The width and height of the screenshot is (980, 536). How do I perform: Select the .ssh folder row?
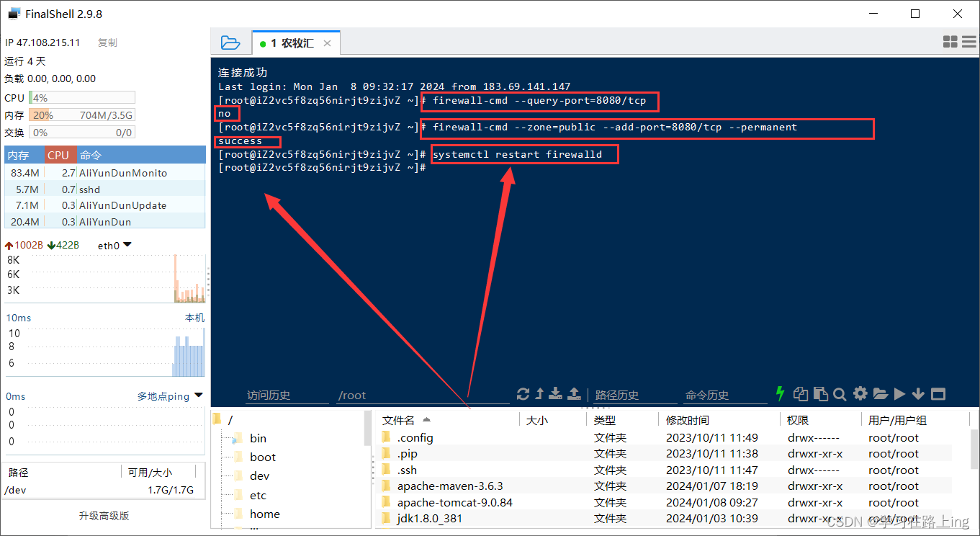(664, 470)
